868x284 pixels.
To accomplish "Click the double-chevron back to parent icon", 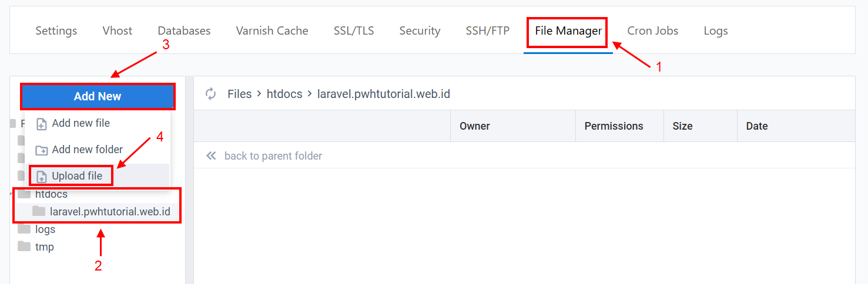I will point(211,156).
